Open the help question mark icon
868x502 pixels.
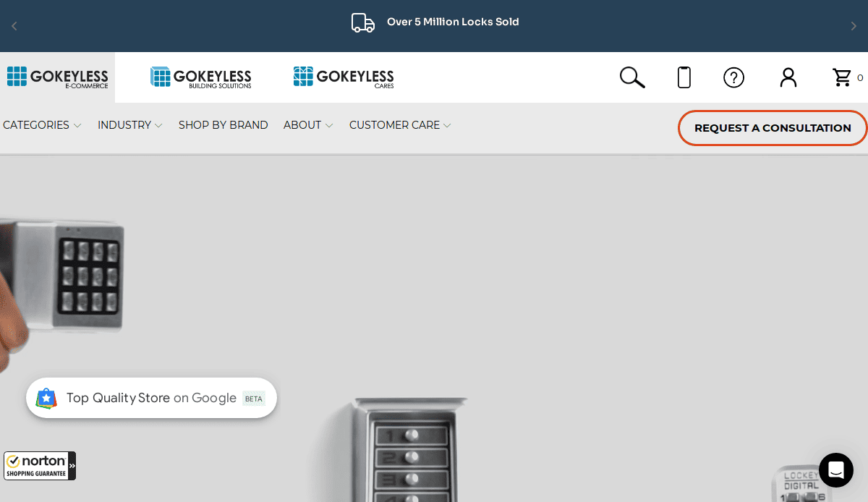[733, 77]
